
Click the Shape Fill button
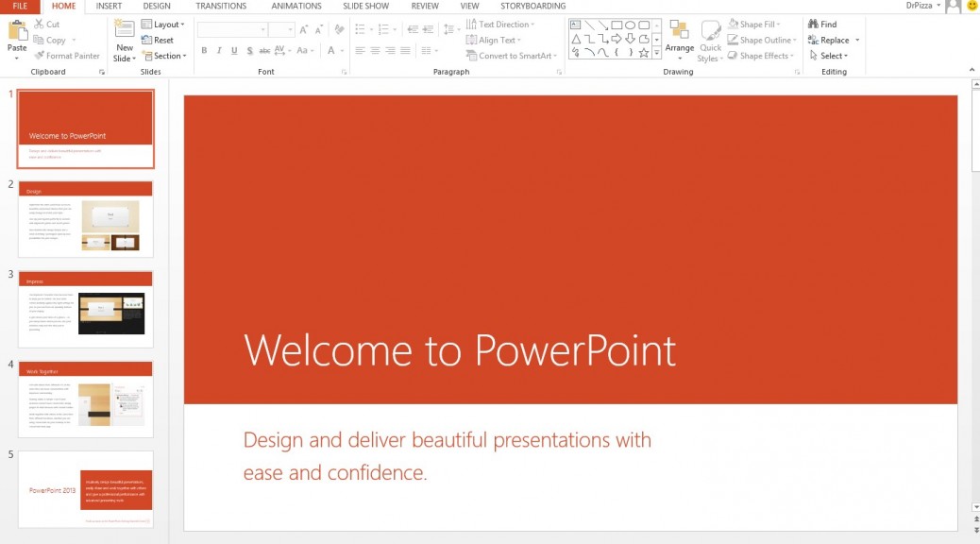[754, 25]
